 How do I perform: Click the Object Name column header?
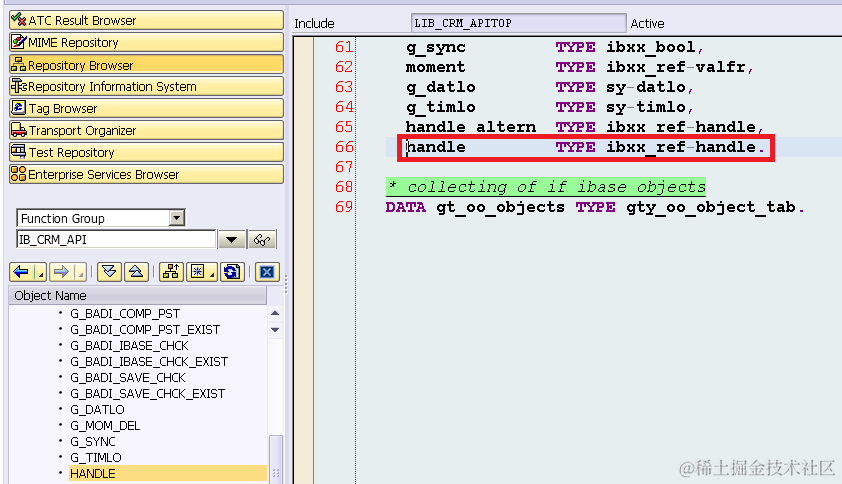(x=137, y=295)
